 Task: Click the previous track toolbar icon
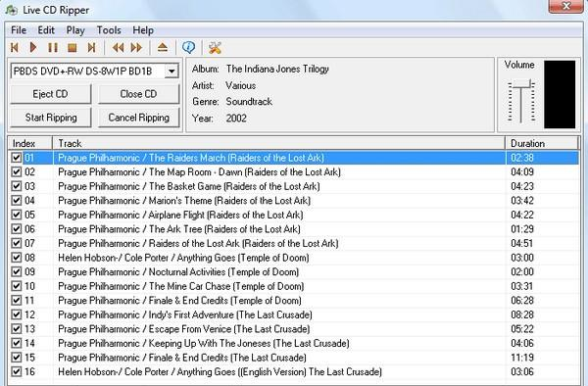[x=15, y=48]
